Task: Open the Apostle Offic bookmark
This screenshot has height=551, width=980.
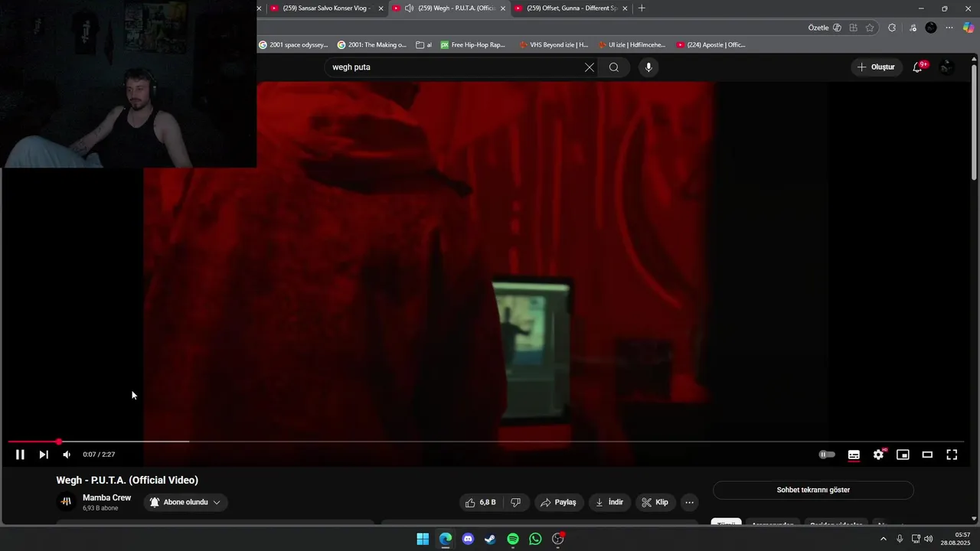Action: click(711, 45)
